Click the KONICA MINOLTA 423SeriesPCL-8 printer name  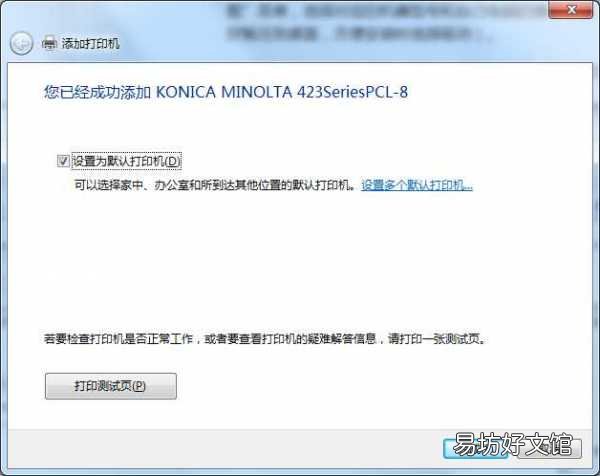[282, 92]
